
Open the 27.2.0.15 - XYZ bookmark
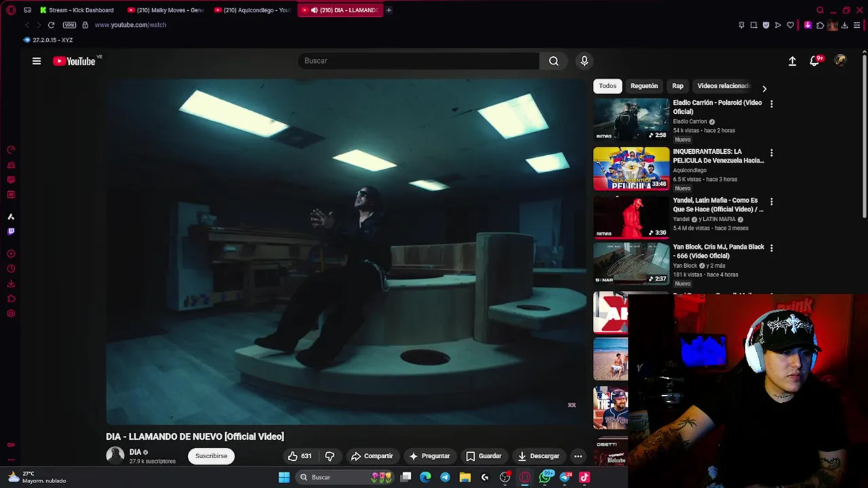[48, 40]
